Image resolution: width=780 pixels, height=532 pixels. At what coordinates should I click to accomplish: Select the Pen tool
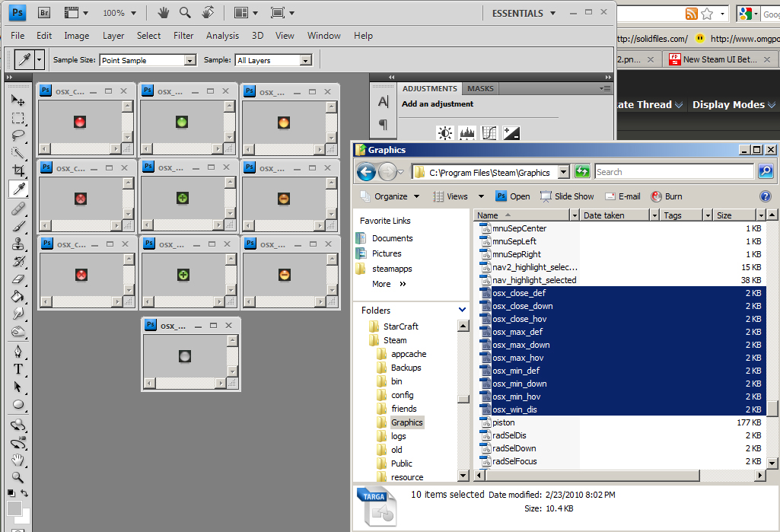coord(18,351)
